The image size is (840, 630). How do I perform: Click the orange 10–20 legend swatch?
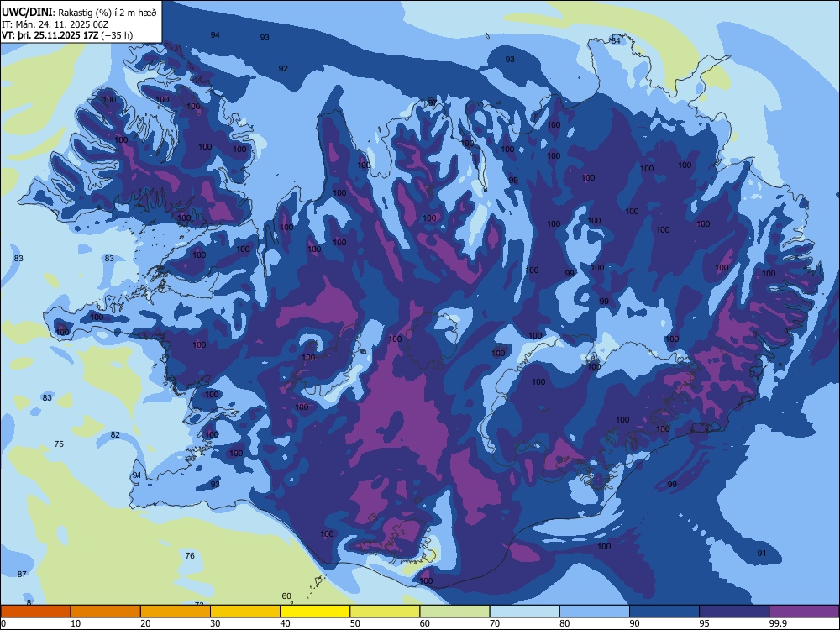106,612
